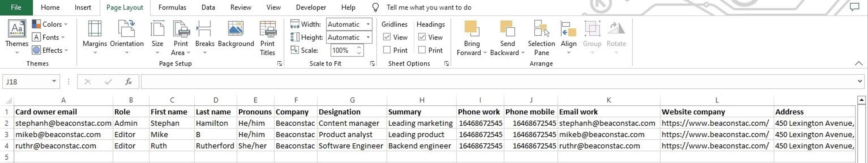868x163 pixels.
Task: Select cell stephanh@beaconstac.com in column A
Action: pyautogui.click(x=63, y=123)
